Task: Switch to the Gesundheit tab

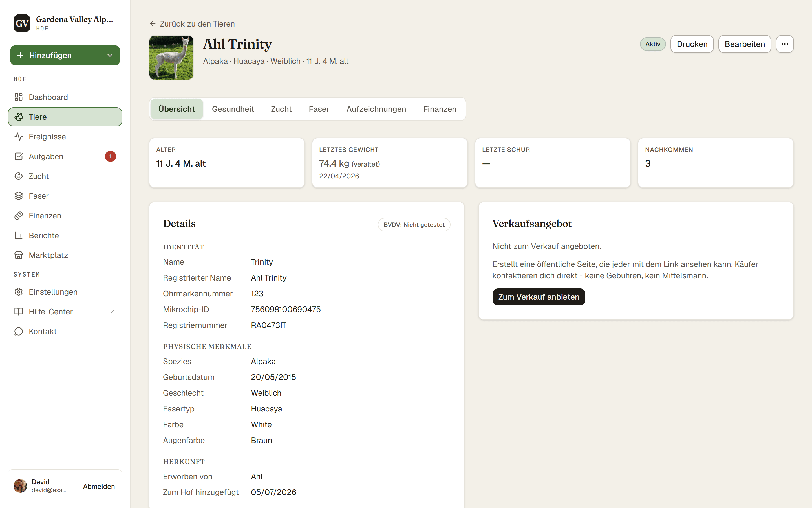Action: [233, 109]
